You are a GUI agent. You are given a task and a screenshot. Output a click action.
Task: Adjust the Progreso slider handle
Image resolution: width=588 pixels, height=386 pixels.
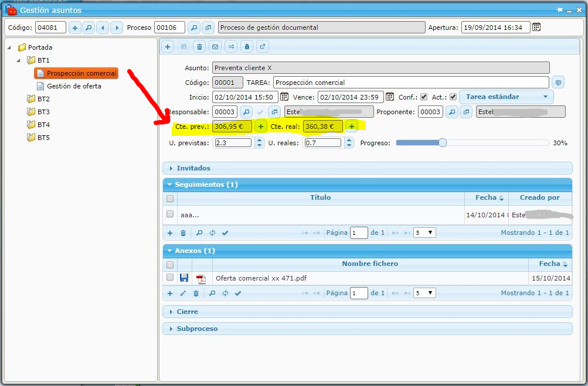(x=443, y=143)
